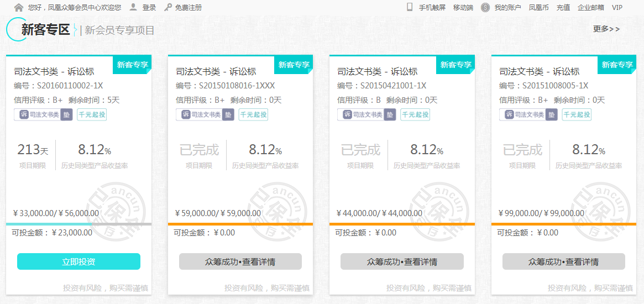The image size is (644, 304).
Task: Open the 企业邮箱 menu item
Action: (591, 8)
